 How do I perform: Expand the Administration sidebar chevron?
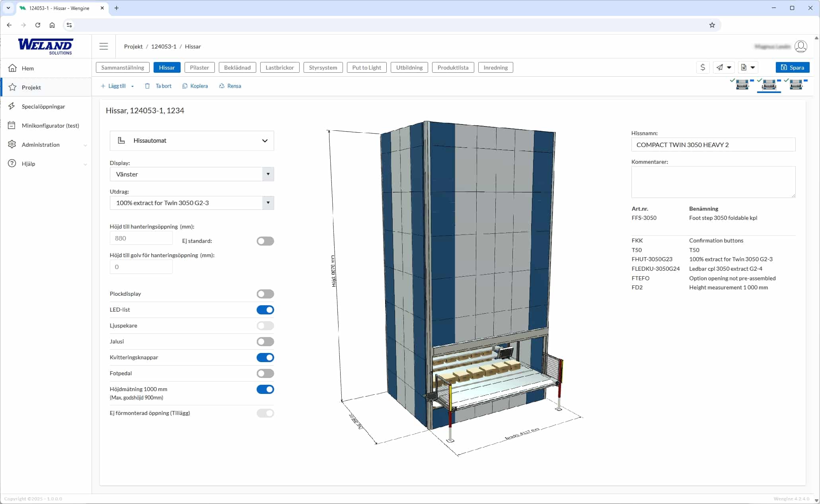(85, 145)
